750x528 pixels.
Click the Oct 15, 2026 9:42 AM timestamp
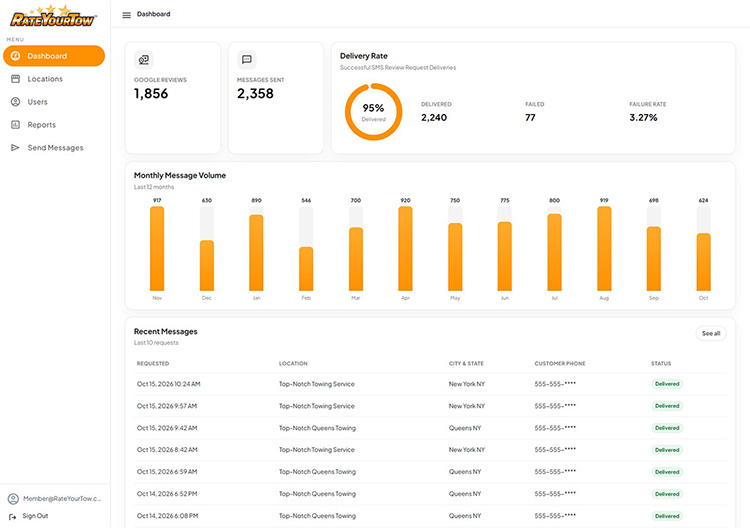point(167,428)
